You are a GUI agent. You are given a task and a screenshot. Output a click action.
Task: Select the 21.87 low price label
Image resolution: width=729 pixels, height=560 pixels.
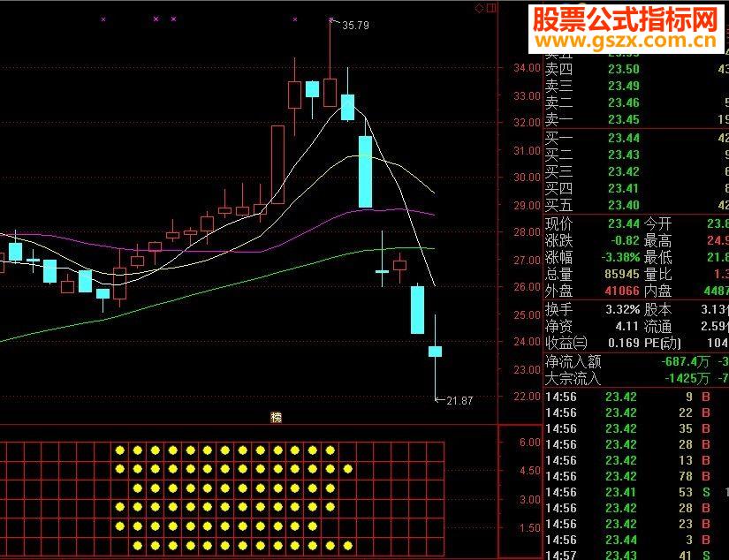459,401
